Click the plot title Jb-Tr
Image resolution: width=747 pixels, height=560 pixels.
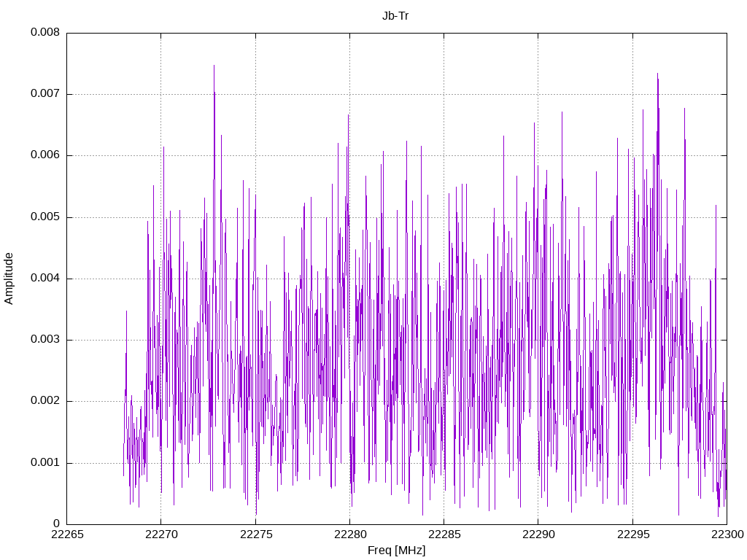pos(395,16)
